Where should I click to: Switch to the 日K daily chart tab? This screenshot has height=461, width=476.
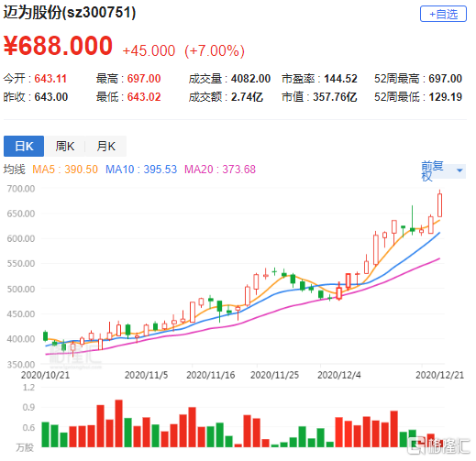[24, 146]
